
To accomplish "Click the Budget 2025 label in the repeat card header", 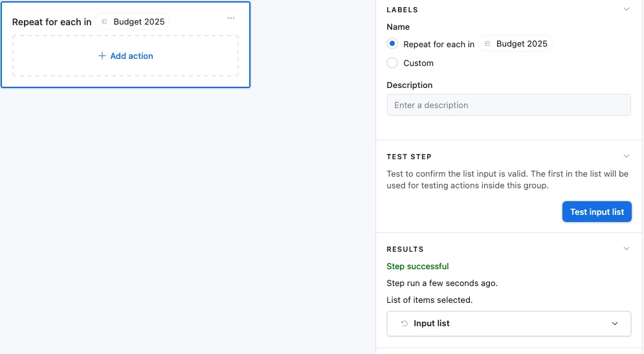I will pos(139,22).
